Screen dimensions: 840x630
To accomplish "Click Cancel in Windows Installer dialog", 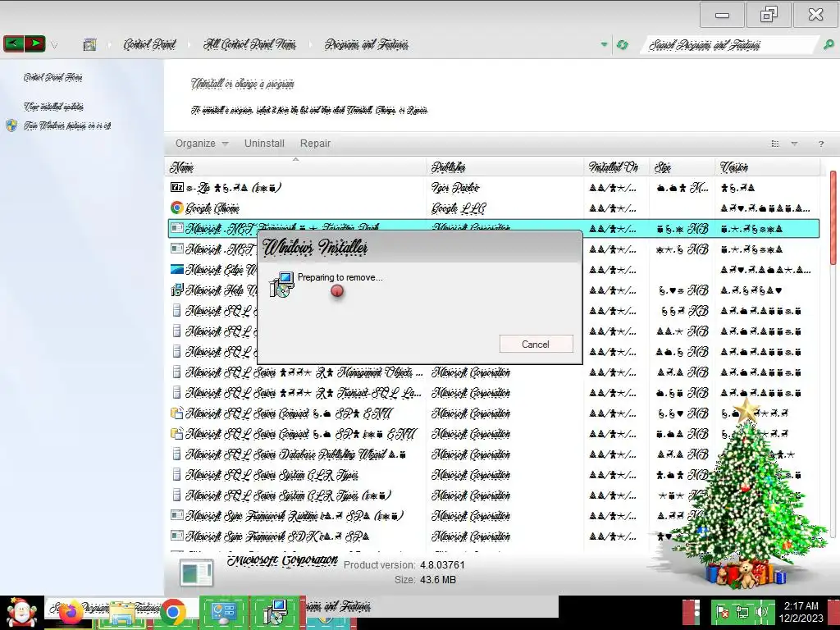I will point(536,344).
